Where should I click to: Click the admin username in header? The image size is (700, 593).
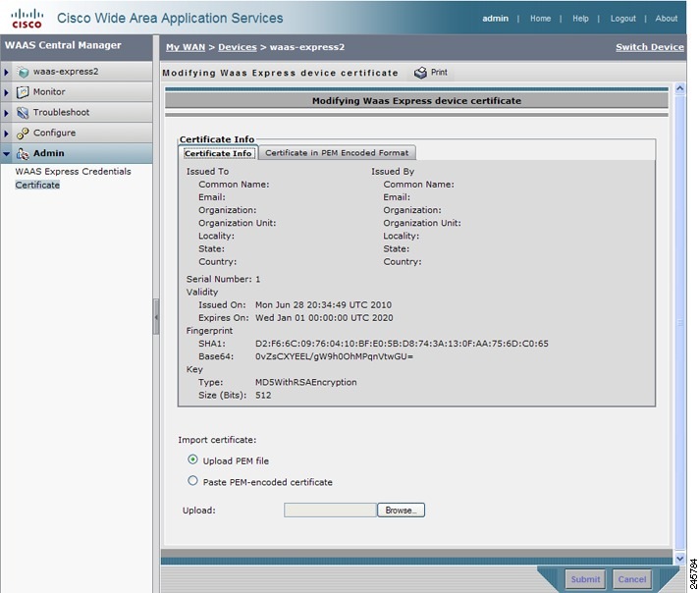495,19
